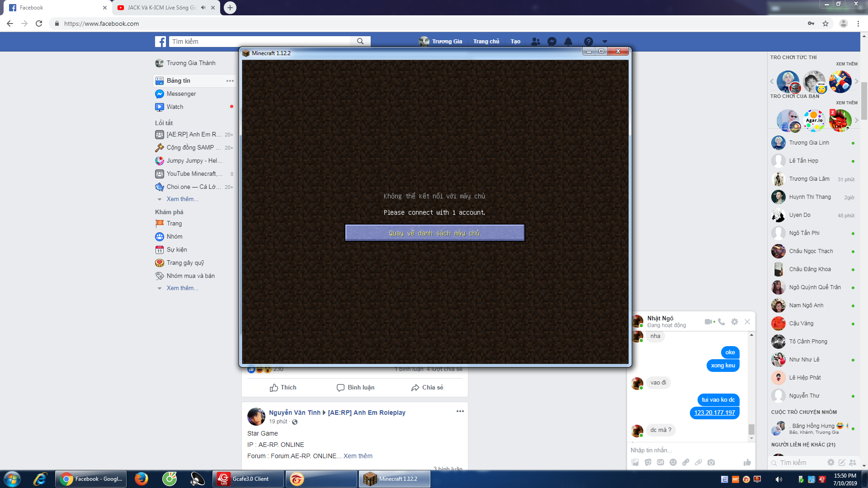
Task: Send a thumbs-up like in chat
Action: pyautogui.click(x=747, y=462)
